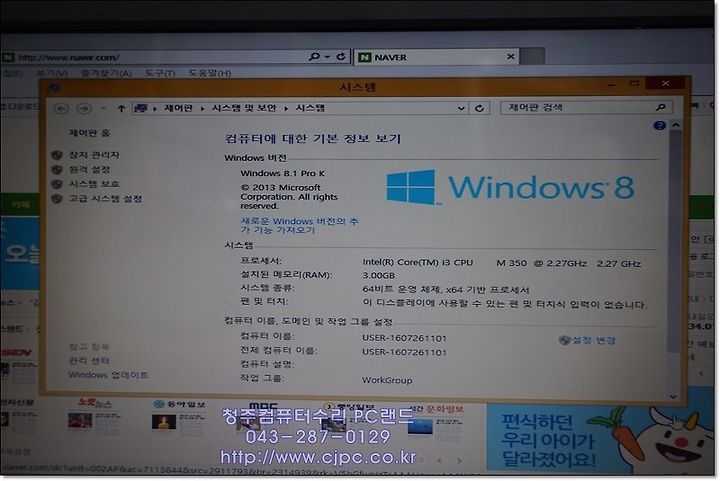Click the 시스템 breadcrumb segment

point(310,108)
